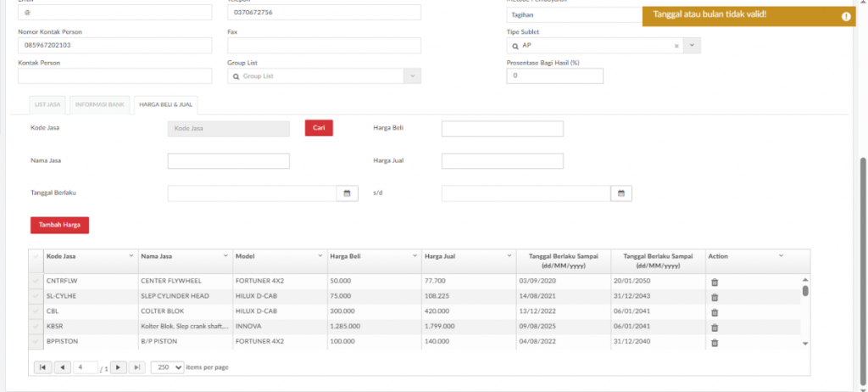Tick the checkbox for CNTRFLW row

(x=36, y=282)
